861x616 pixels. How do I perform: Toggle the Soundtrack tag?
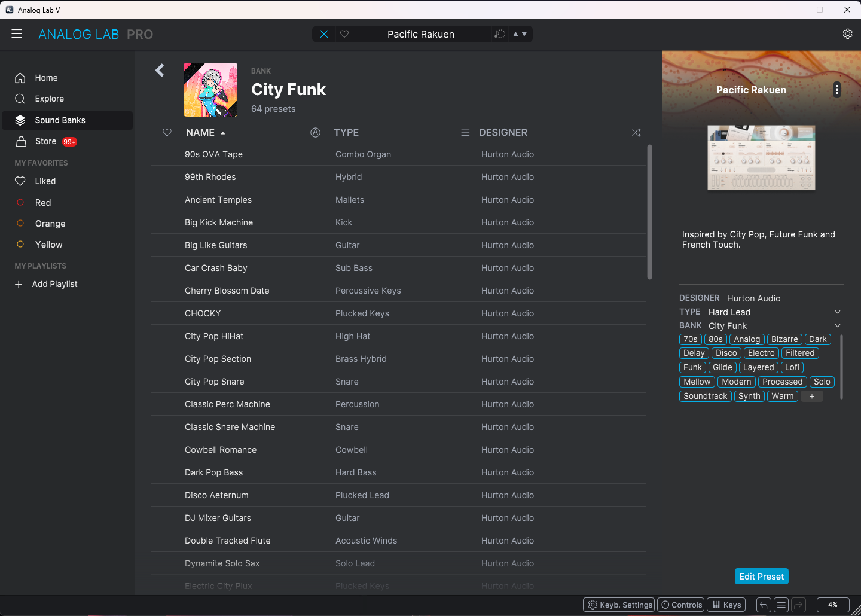pos(706,396)
